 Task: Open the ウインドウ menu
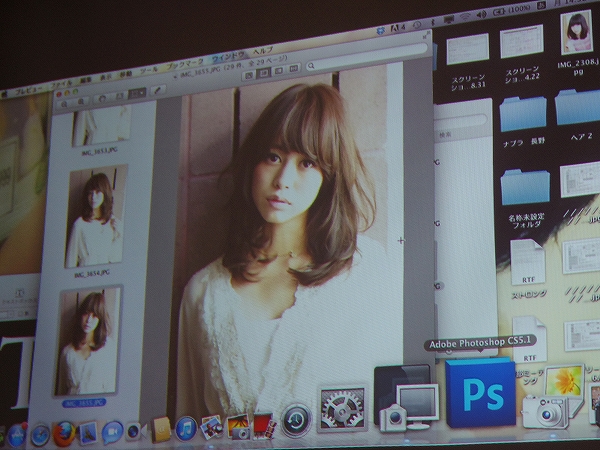pos(228,57)
